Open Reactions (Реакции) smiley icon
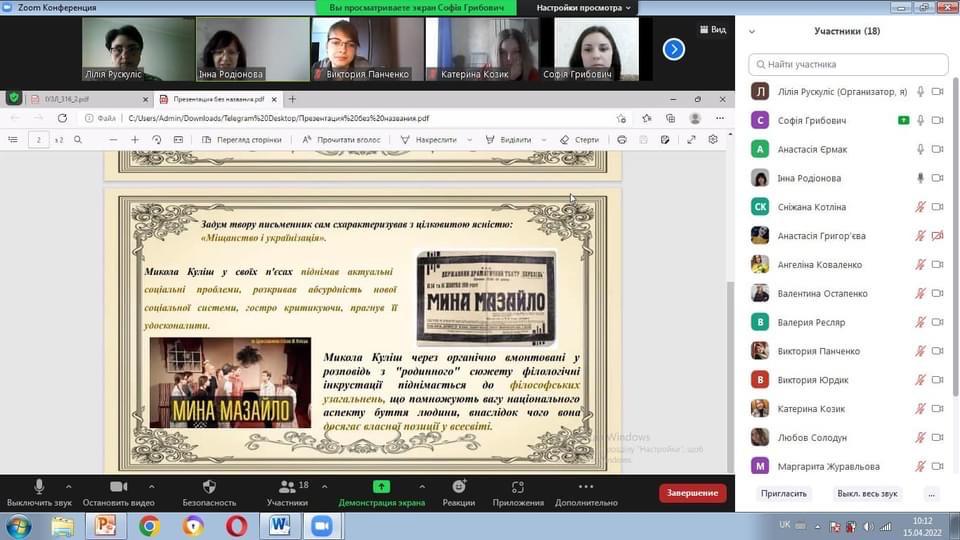The width and height of the screenshot is (960, 540). coord(458,486)
